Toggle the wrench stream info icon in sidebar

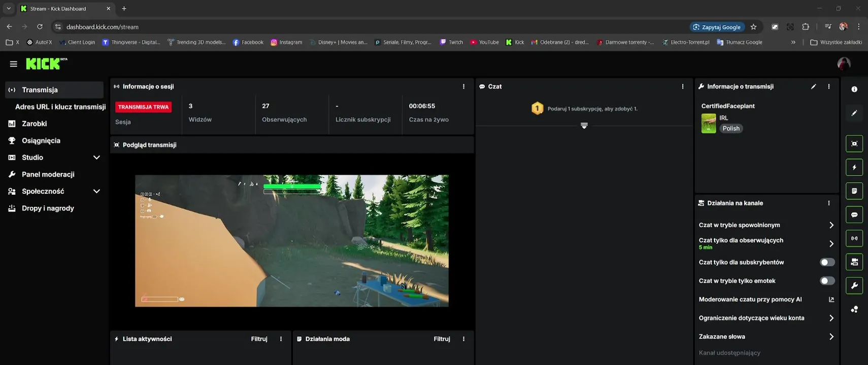854,285
